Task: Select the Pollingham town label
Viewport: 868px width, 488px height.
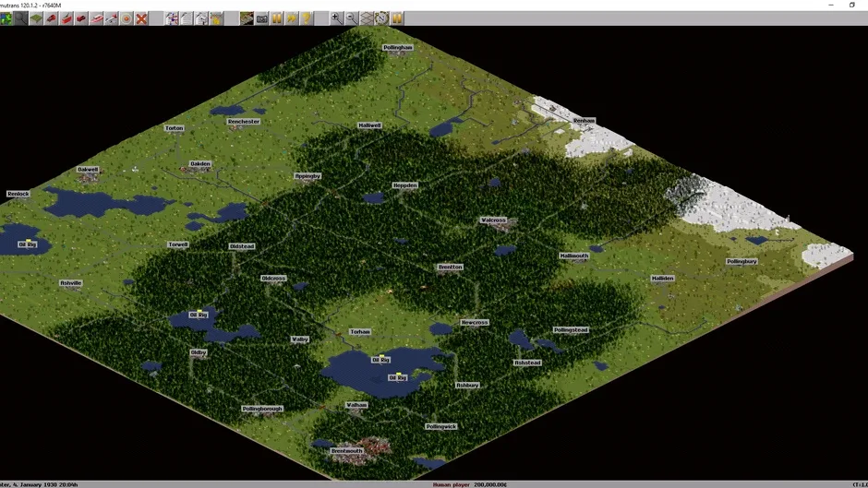Action: click(397, 48)
